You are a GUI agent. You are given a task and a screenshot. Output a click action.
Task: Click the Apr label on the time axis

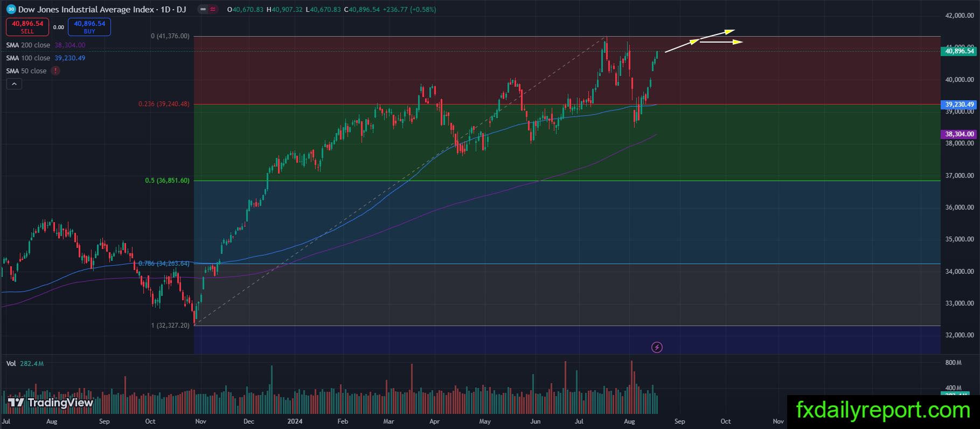435,421
